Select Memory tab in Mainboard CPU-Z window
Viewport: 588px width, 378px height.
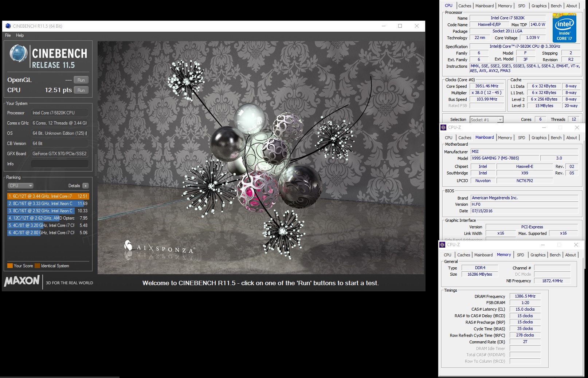click(x=505, y=138)
